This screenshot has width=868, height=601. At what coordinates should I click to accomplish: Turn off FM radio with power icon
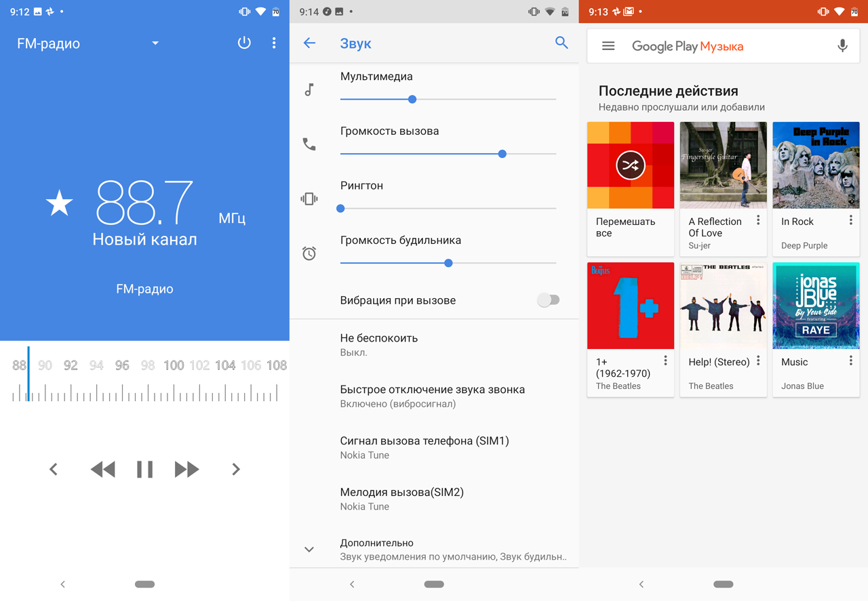[x=244, y=43]
